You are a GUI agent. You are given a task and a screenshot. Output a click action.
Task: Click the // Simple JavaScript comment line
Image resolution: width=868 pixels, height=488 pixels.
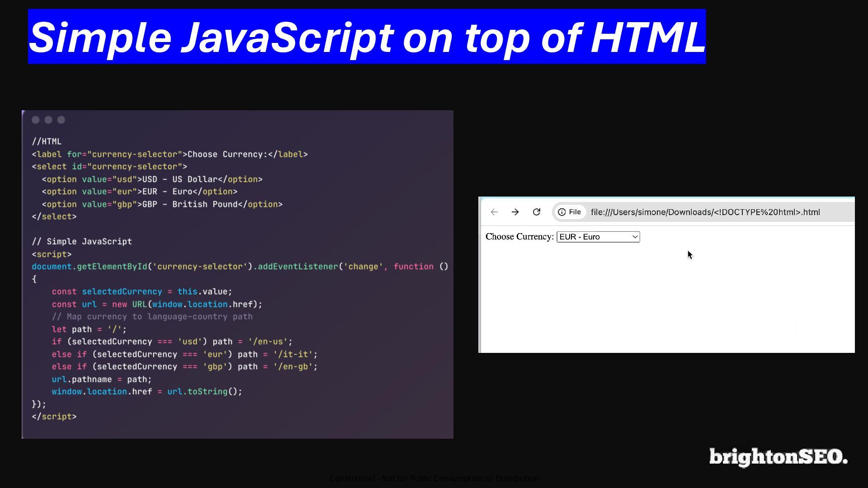click(x=82, y=242)
